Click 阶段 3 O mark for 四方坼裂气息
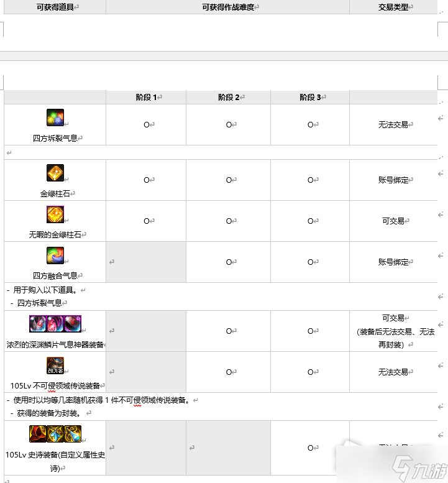The image size is (448, 483). 310,125
